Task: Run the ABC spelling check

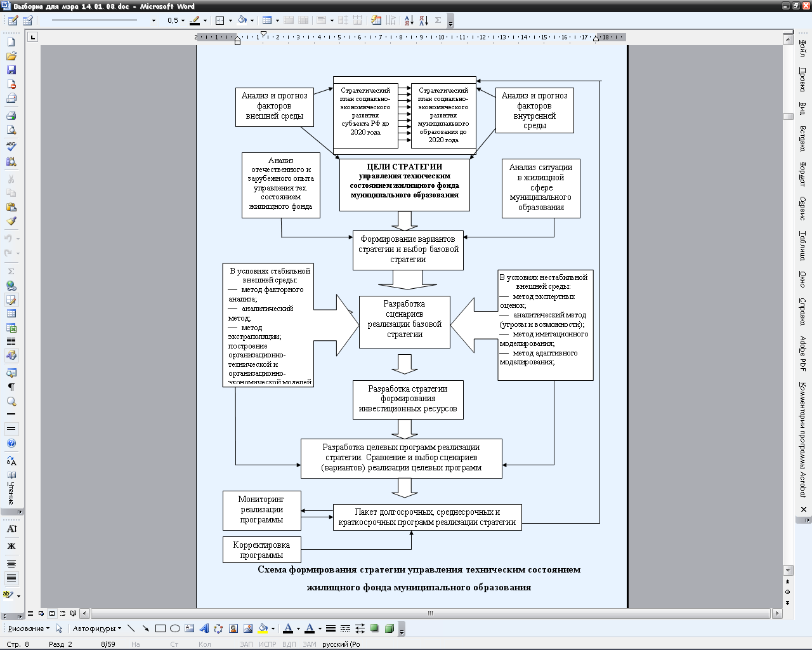Action: 11,147
